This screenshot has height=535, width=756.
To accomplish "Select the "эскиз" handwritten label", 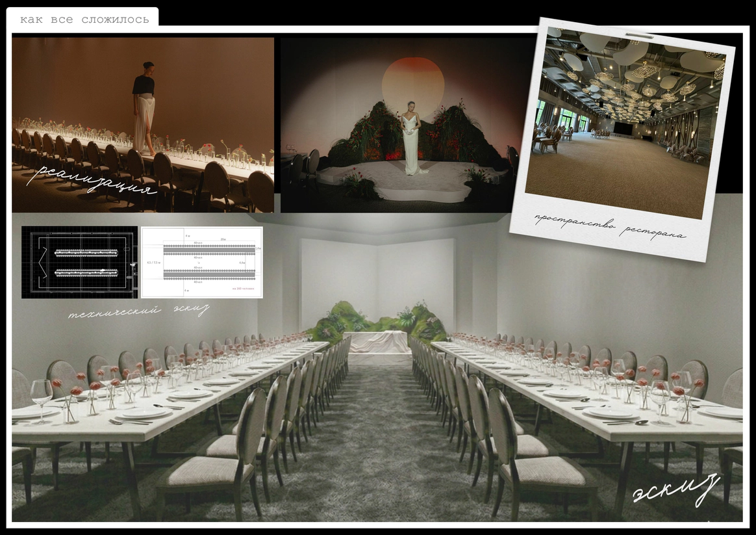I will (675, 489).
